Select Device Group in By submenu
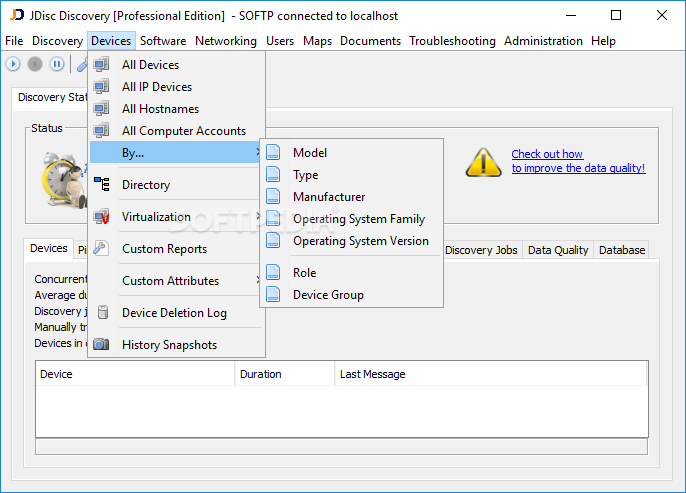The width and height of the screenshot is (686, 493). [x=351, y=294]
